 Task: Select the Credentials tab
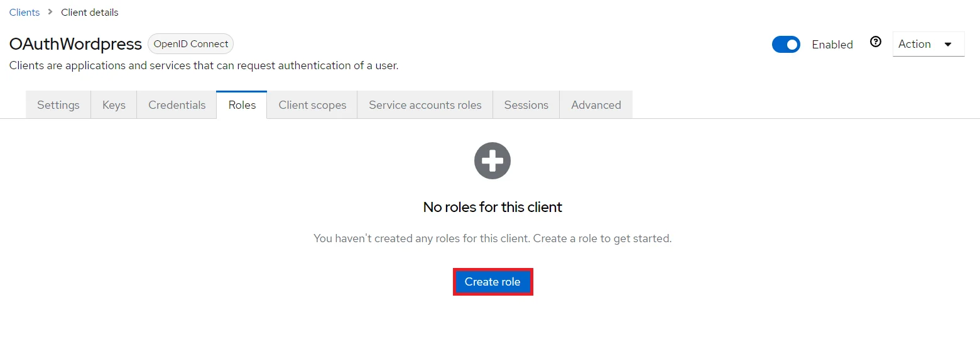177,105
